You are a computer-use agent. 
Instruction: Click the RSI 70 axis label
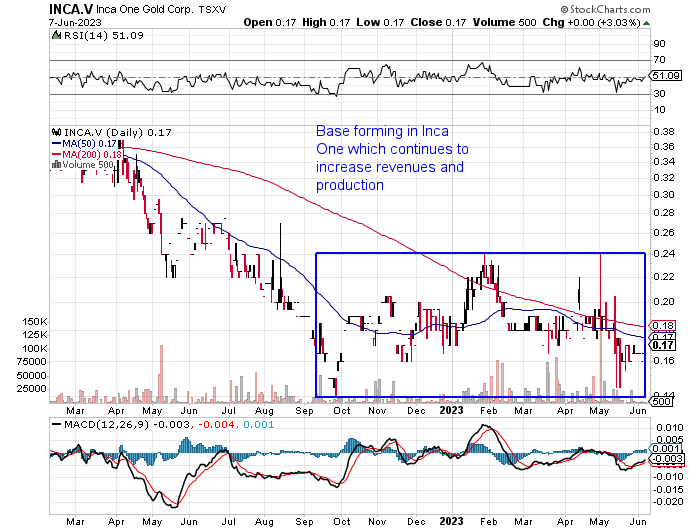(659, 59)
